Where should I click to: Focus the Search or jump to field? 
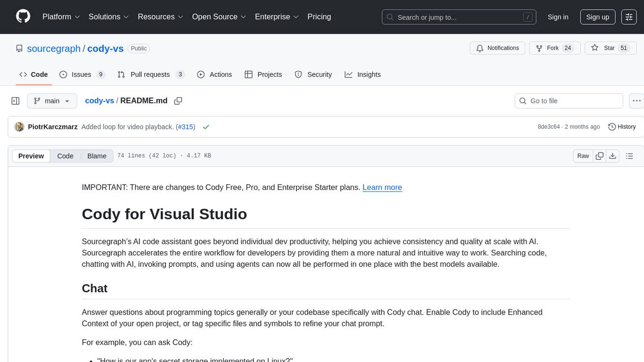(x=459, y=17)
